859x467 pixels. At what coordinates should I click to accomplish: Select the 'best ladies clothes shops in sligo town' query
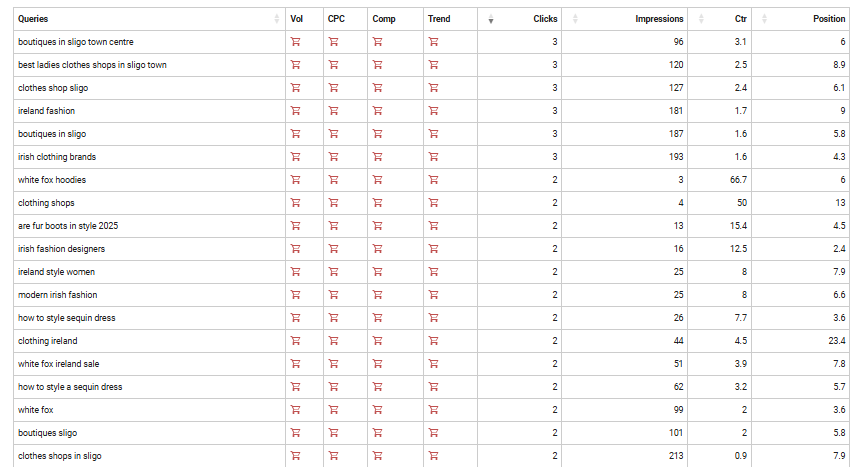[92, 65]
